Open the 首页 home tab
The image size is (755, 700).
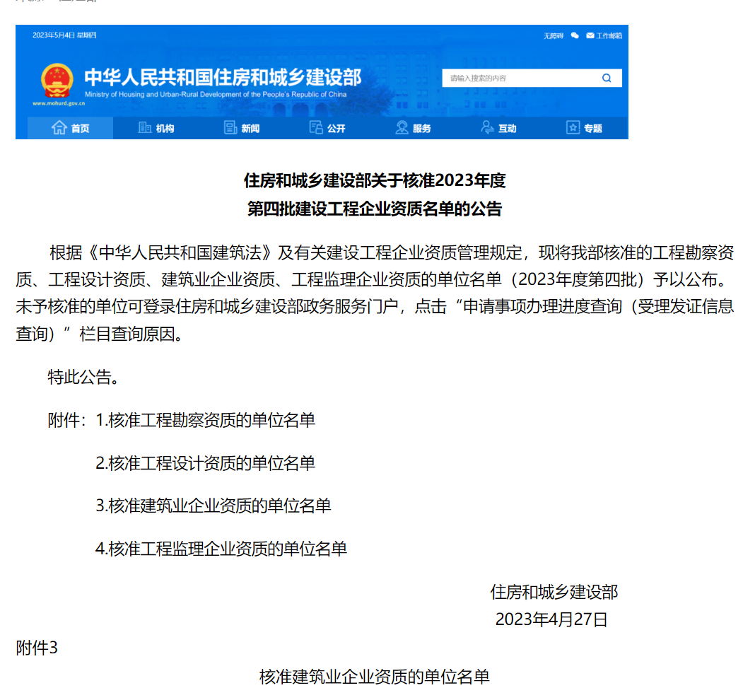click(x=71, y=128)
